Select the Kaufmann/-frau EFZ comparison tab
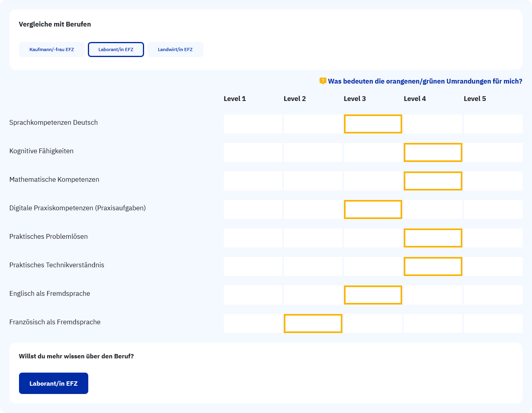The width and height of the screenshot is (532, 413). pyautogui.click(x=52, y=49)
